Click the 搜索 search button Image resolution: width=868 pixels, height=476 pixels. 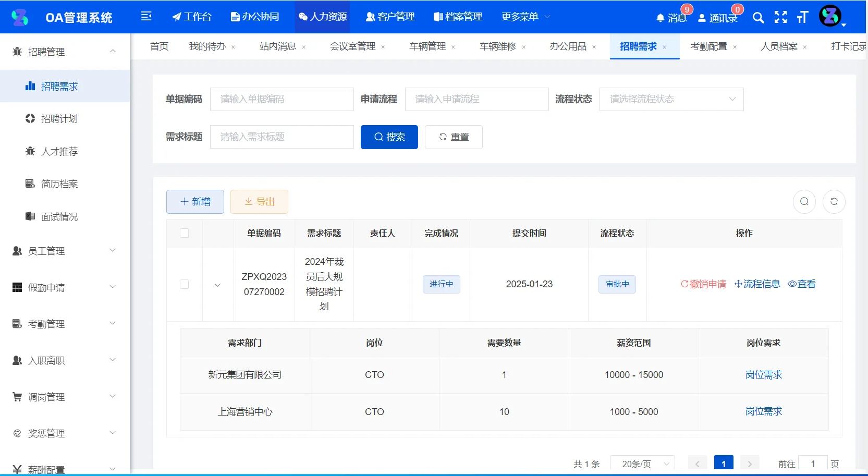(389, 137)
